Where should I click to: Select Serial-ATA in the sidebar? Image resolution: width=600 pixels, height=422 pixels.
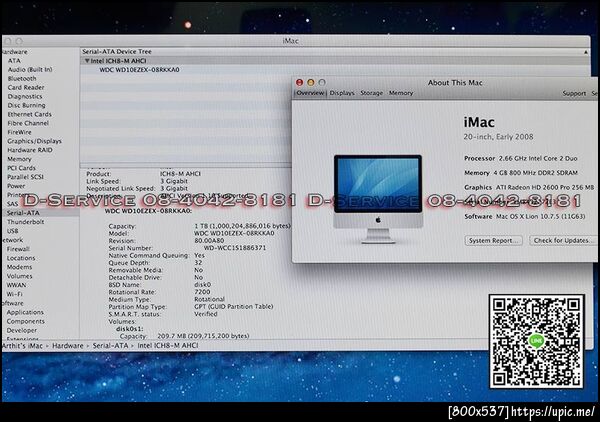[23, 213]
